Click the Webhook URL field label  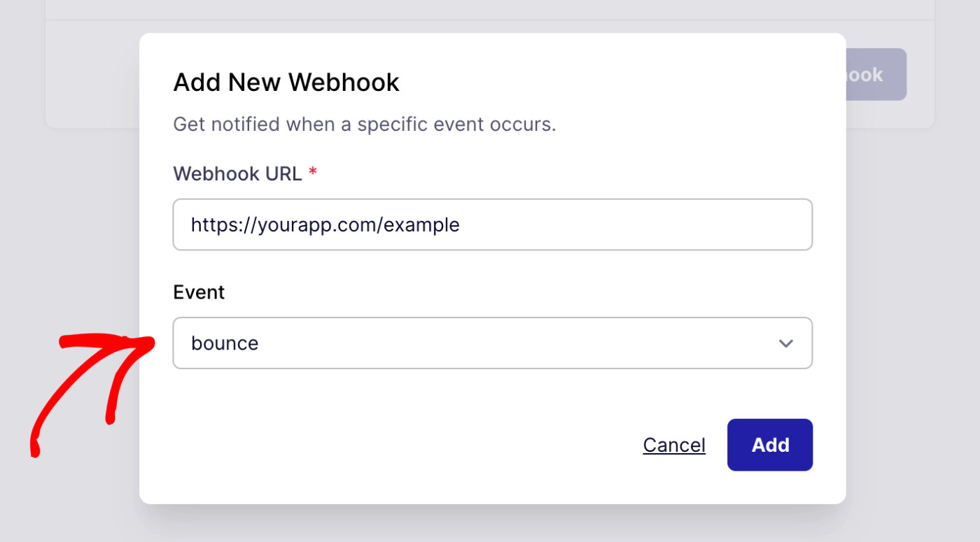point(237,173)
